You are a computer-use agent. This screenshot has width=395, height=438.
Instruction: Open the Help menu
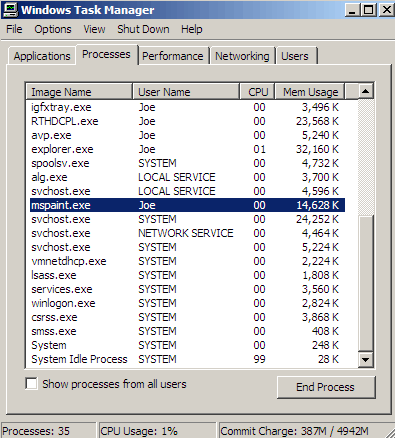click(x=192, y=29)
